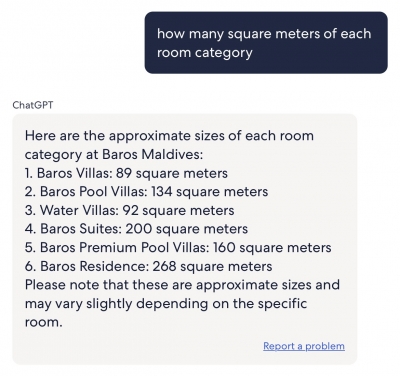
Task: Select the "4. Baros Suites" list entry
Action: click(x=136, y=229)
